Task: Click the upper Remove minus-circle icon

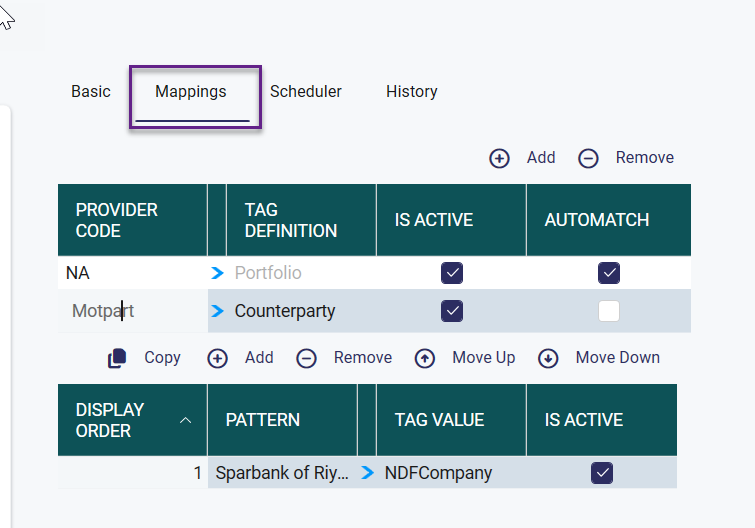Action: [x=589, y=158]
